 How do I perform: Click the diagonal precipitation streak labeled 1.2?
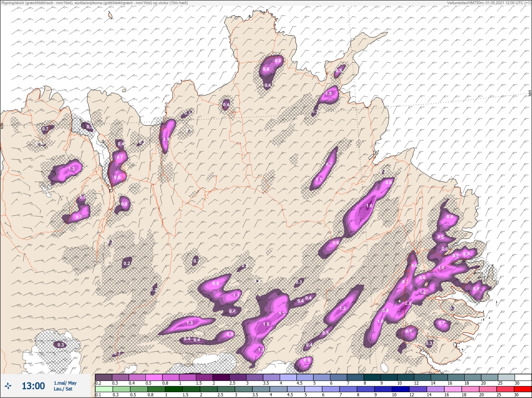342,308
